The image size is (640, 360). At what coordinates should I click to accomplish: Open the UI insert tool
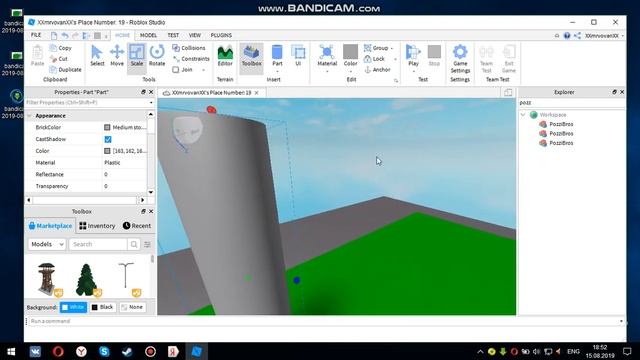point(298,56)
